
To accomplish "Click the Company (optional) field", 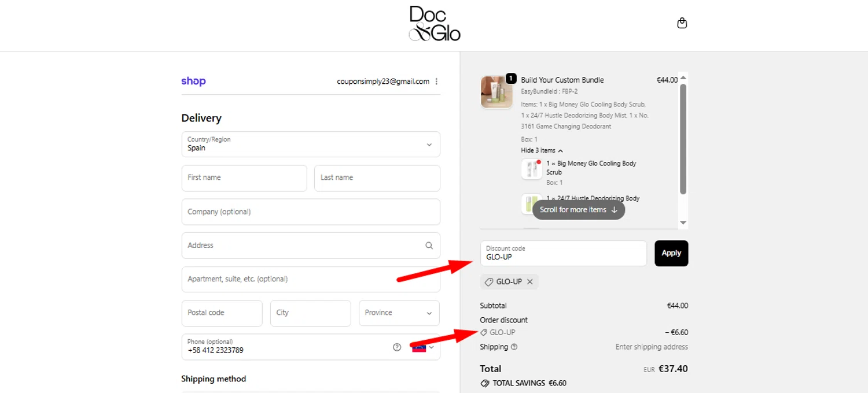I will click(311, 212).
